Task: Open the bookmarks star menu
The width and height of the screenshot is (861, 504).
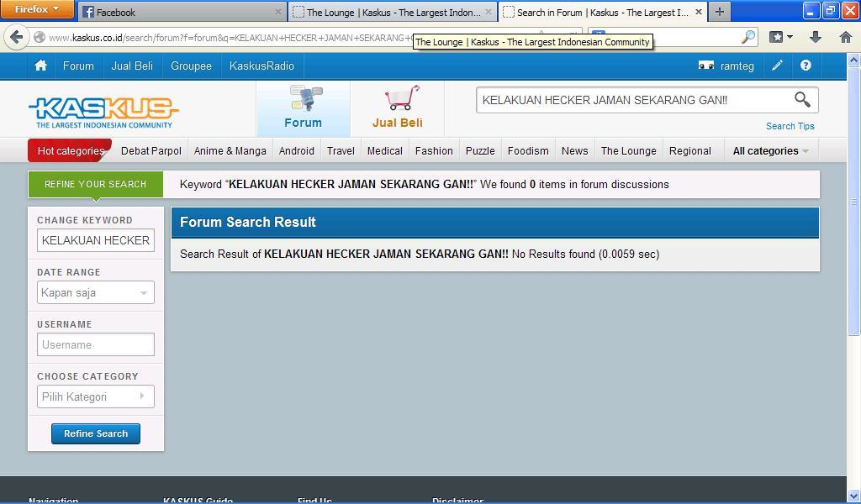Action: [x=781, y=37]
